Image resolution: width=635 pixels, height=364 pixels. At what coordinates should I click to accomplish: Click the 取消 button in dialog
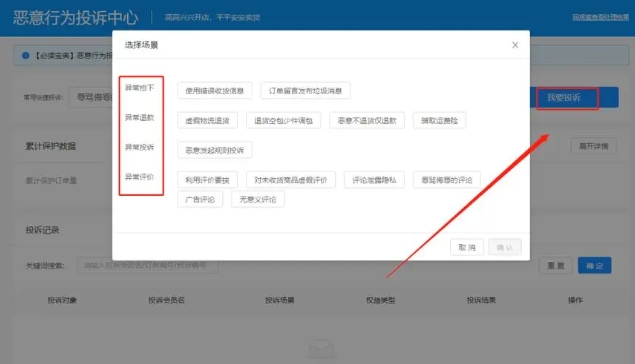point(467,247)
